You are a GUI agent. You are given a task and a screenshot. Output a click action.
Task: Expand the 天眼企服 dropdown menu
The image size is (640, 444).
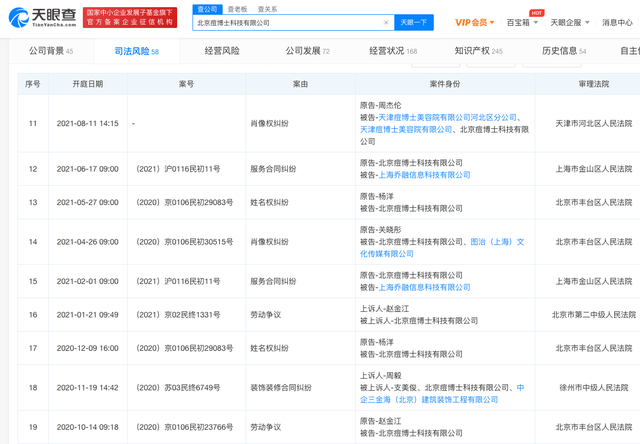coord(570,22)
